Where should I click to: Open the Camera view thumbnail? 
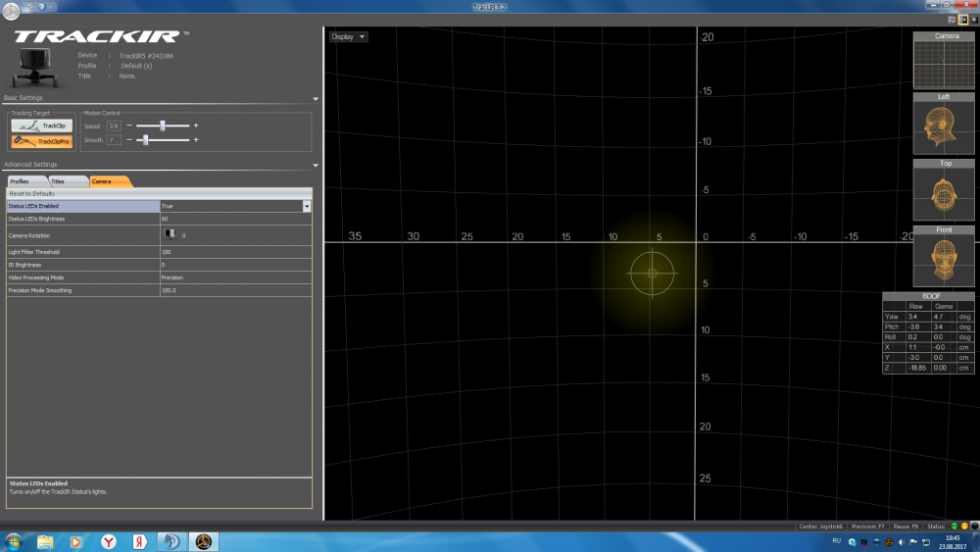click(x=945, y=63)
